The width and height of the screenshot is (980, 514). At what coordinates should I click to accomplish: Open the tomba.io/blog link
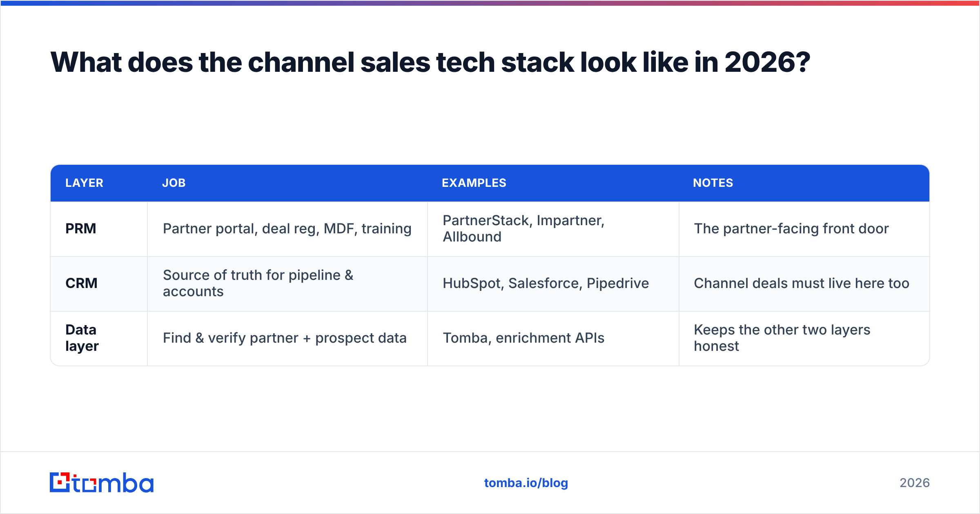click(x=526, y=483)
